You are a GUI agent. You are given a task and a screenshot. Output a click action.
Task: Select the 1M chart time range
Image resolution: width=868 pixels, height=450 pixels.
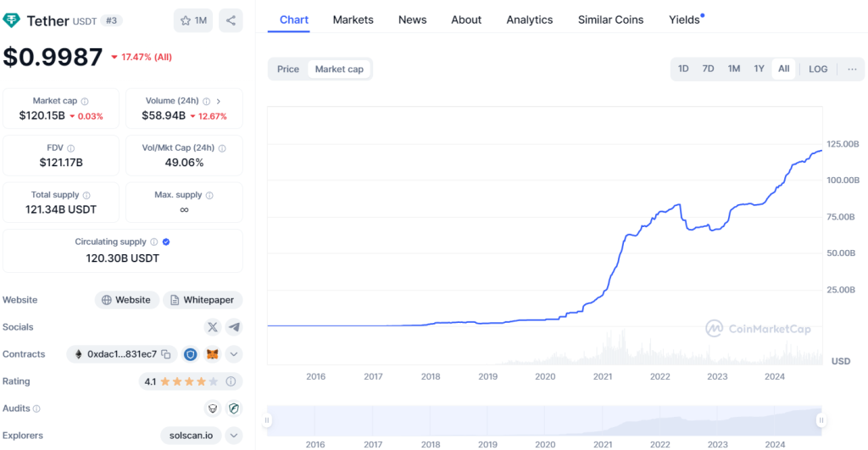pyautogui.click(x=734, y=69)
